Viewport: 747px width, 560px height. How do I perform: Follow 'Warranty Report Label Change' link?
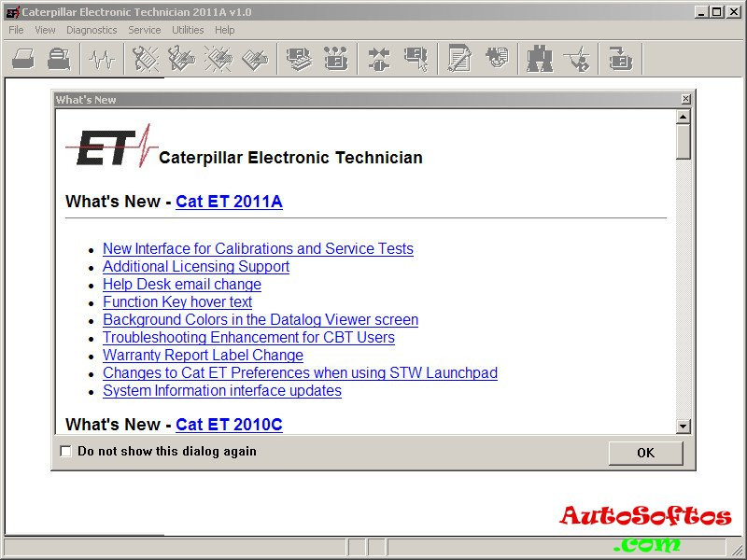coord(203,356)
